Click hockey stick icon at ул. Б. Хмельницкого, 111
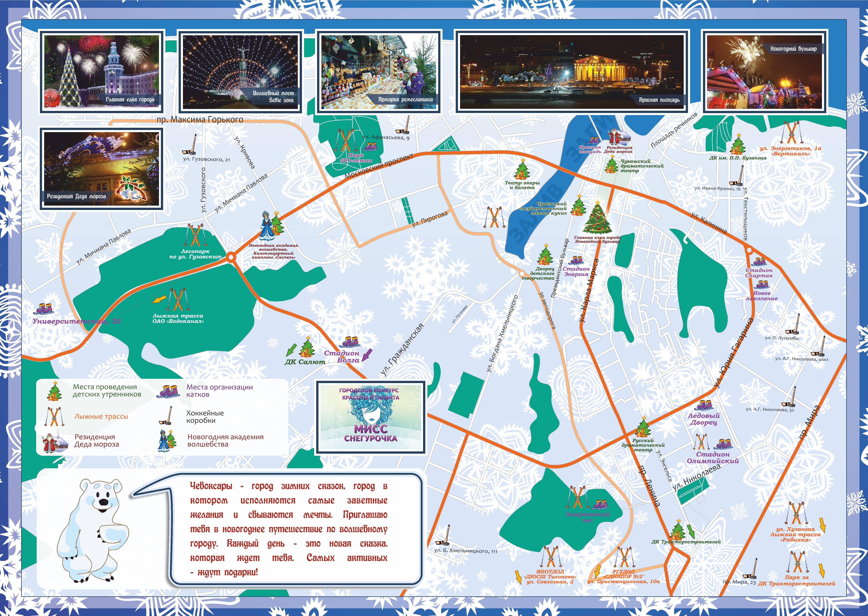The image size is (868, 616). [x=442, y=535]
